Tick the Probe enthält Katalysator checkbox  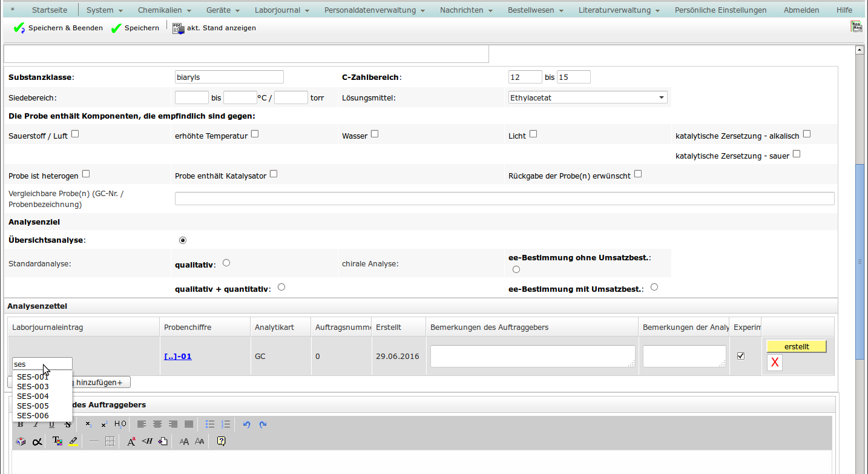coord(274,174)
